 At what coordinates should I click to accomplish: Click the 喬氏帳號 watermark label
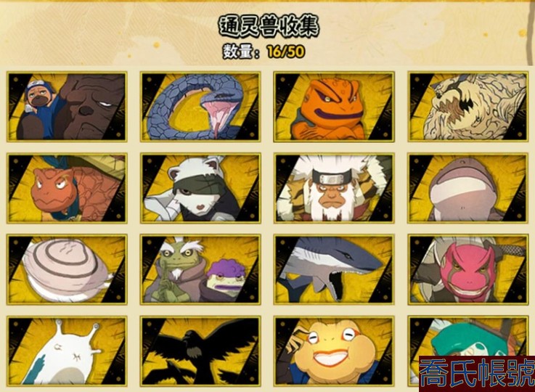(x=477, y=374)
